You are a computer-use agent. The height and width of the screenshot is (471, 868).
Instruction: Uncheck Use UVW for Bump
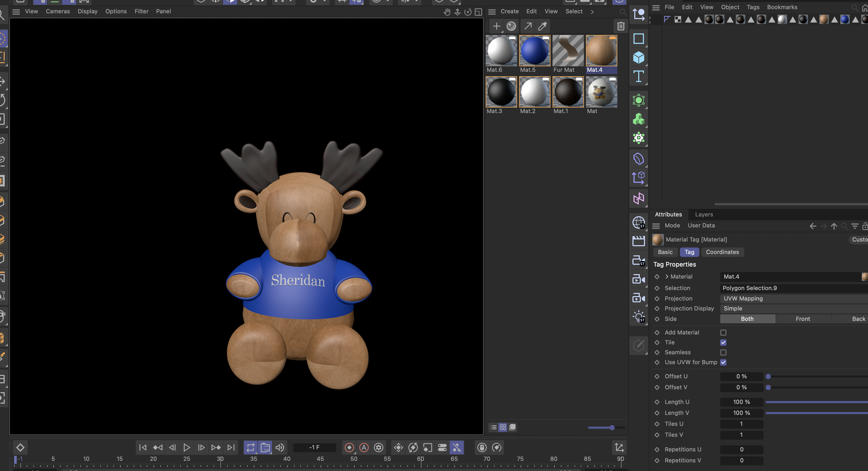coord(723,362)
